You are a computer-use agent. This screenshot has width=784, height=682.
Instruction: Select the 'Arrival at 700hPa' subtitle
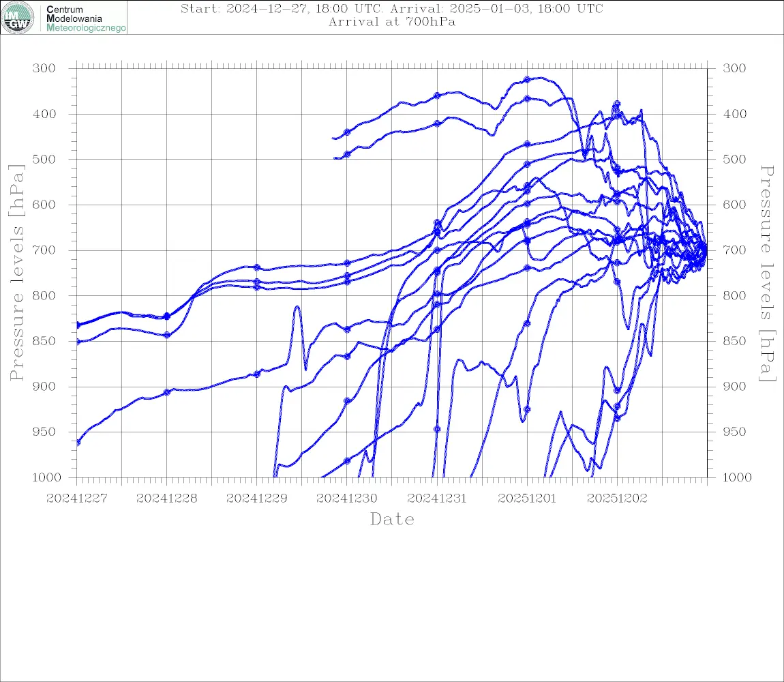point(392,22)
